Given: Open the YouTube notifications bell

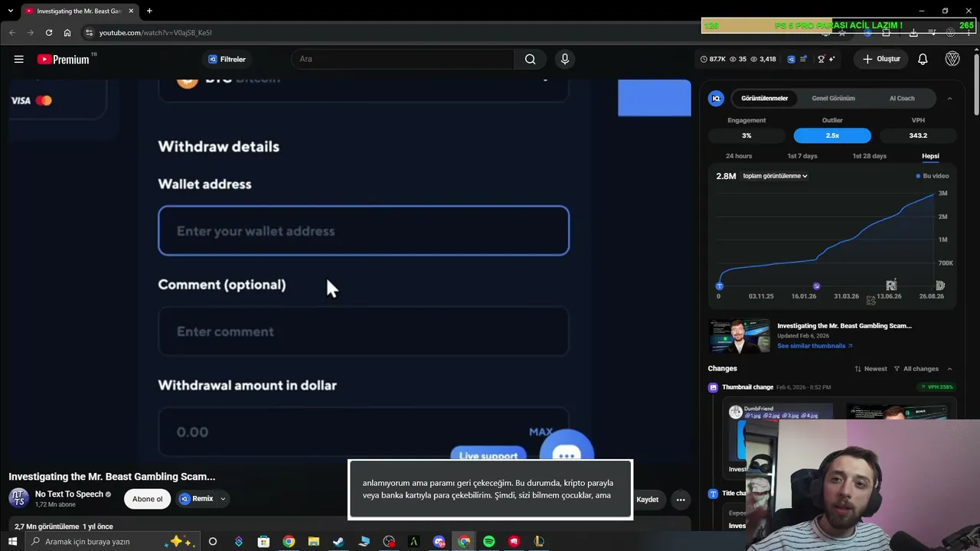Looking at the screenshot, I should pyautogui.click(x=923, y=59).
